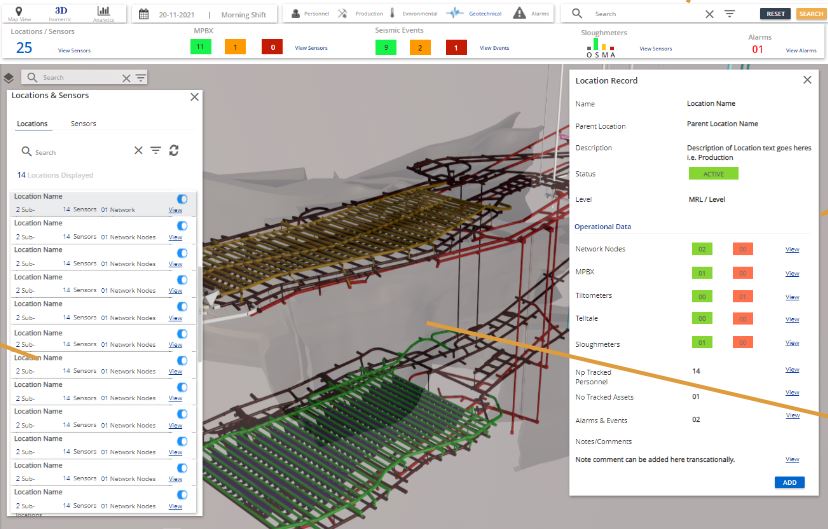
Task: Click the blue ADD button
Action: 789,483
